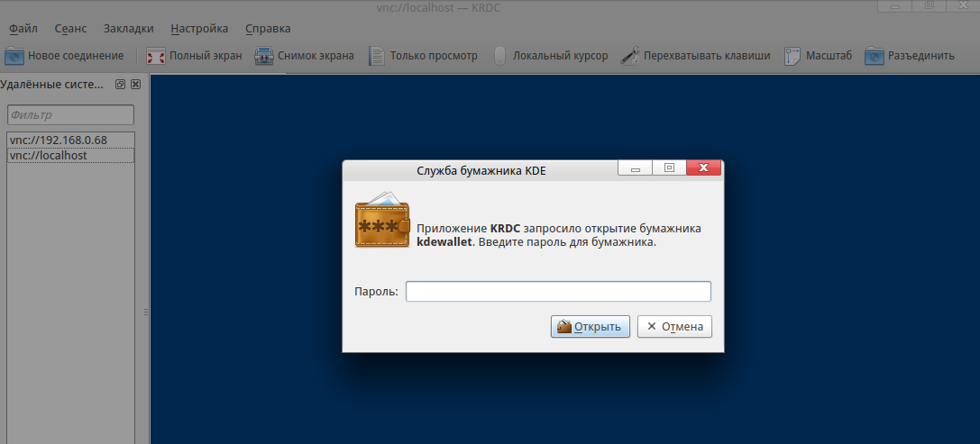The width and height of the screenshot is (980, 444).
Task: Select vnc://192.168.0.68 in the list
Action: click(70, 140)
